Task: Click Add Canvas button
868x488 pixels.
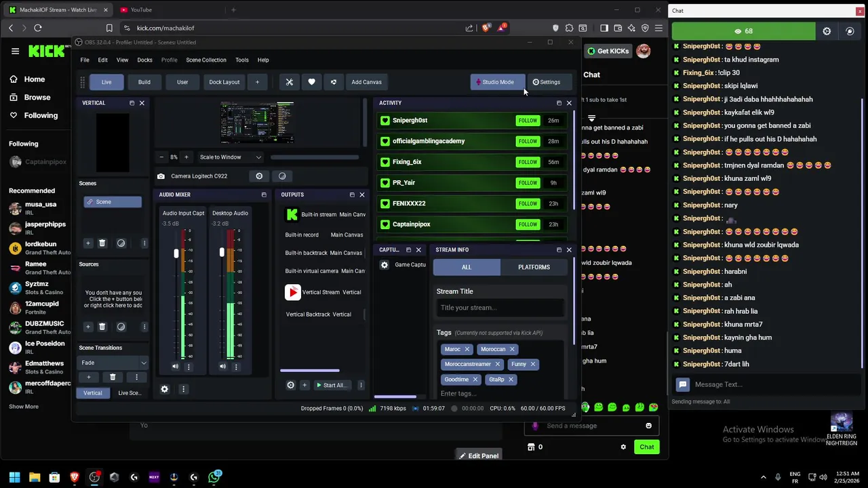Action: coord(366,82)
